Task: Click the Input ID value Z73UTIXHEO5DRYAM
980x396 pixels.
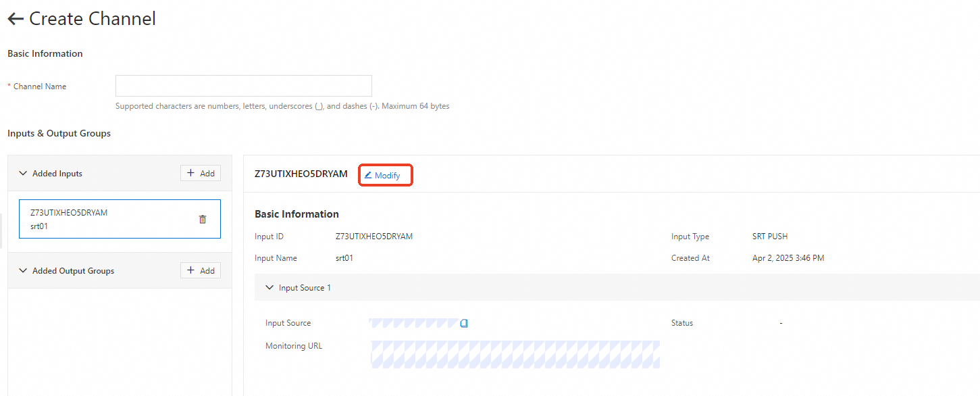Action: coord(374,237)
